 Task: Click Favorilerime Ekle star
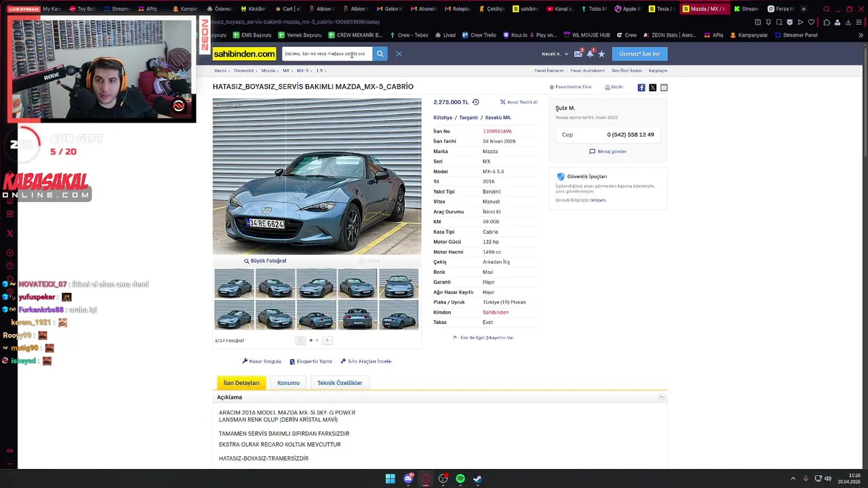tap(570, 87)
